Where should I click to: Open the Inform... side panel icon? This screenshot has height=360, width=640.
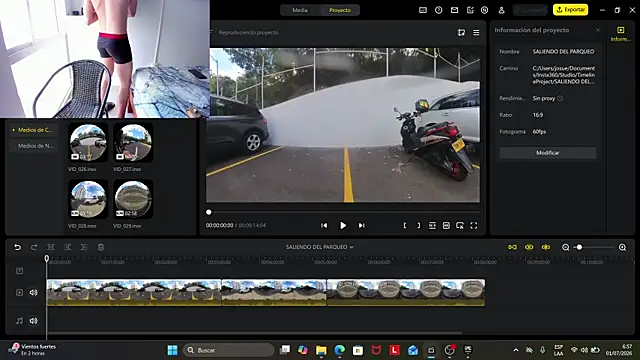[620, 33]
